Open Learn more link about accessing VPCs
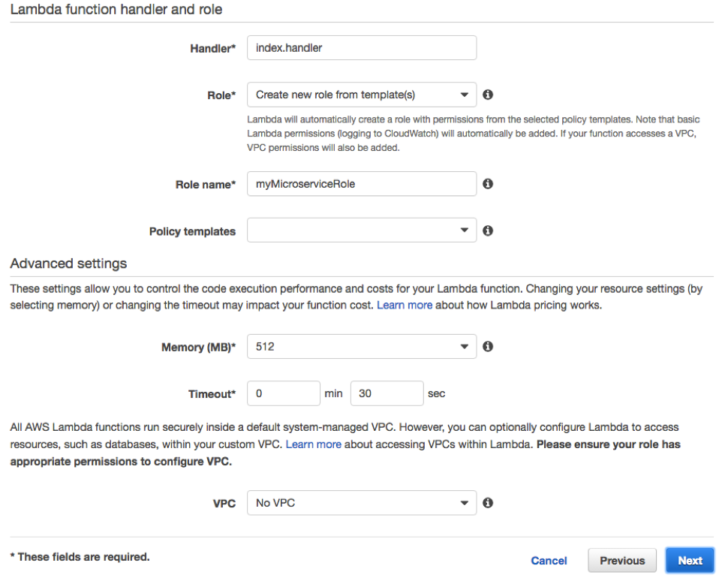The height and width of the screenshot is (581, 728). pos(314,444)
